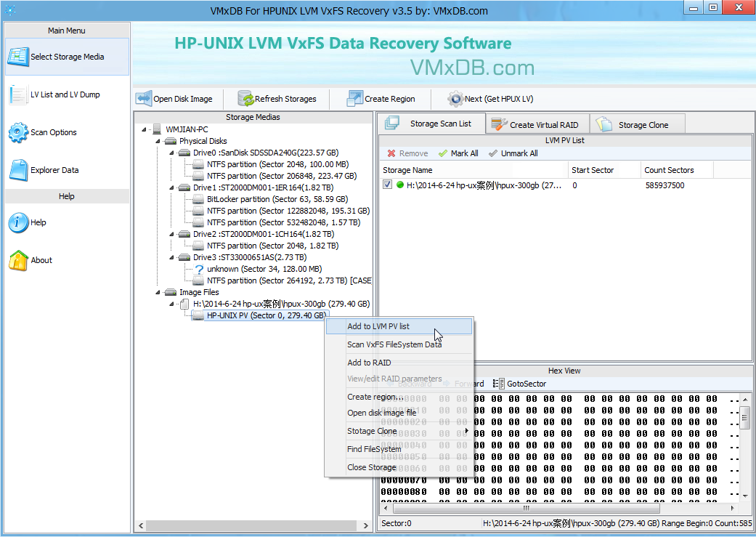Click the Storage Clone tab icon
The width and height of the screenshot is (756, 537).
(603, 124)
